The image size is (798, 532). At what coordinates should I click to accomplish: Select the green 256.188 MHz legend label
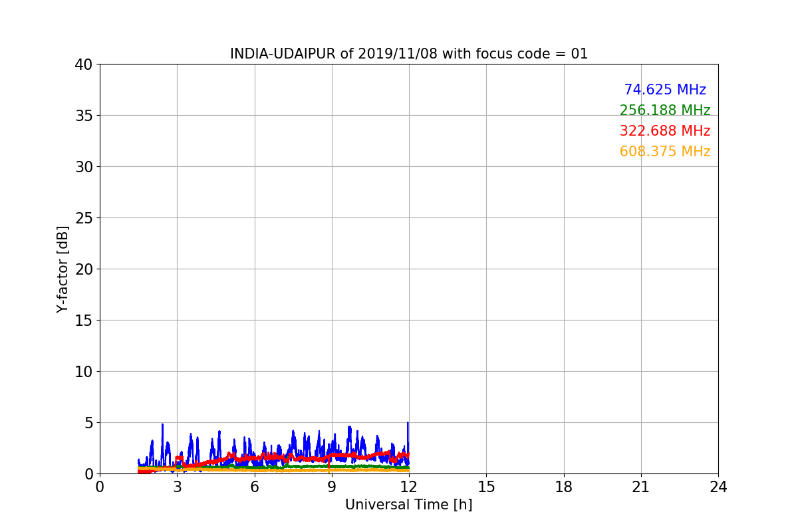[664, 110]
